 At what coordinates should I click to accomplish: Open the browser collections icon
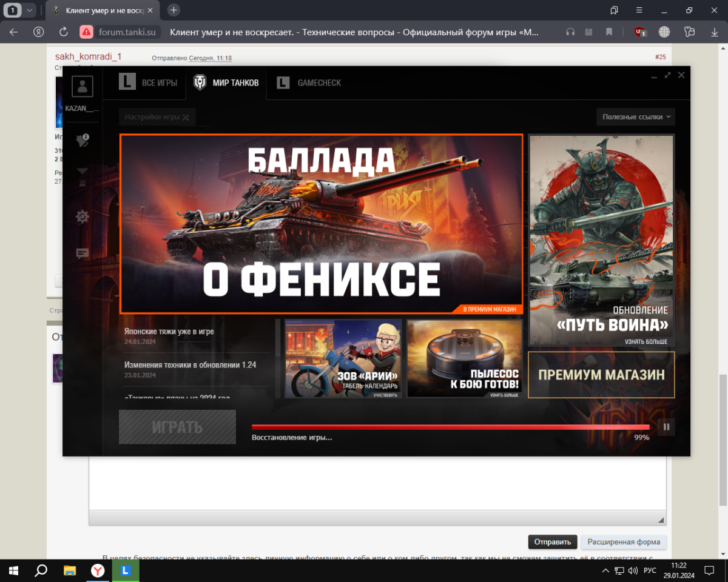614,10
